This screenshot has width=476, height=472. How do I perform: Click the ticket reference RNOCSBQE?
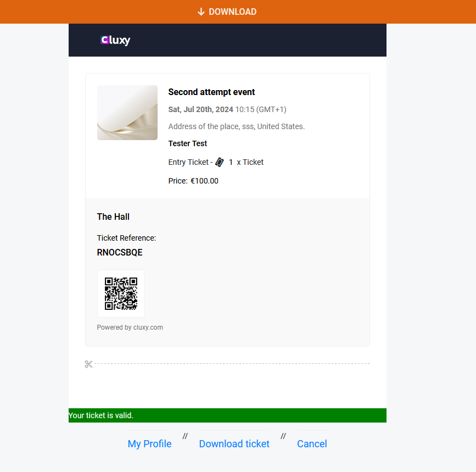click(120, 252)
